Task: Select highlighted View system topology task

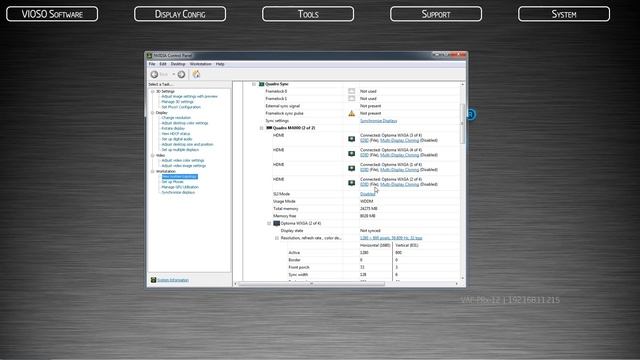Action: click(x=180, y=176)
